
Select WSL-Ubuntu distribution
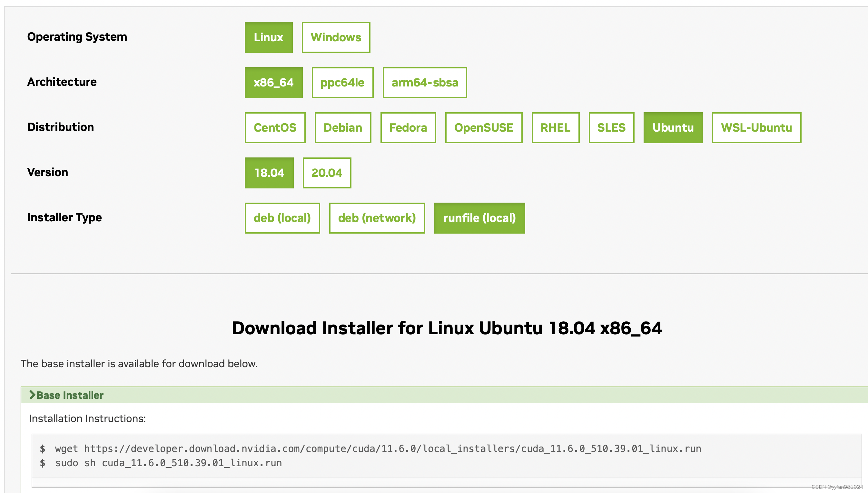(x=756, y=128)
